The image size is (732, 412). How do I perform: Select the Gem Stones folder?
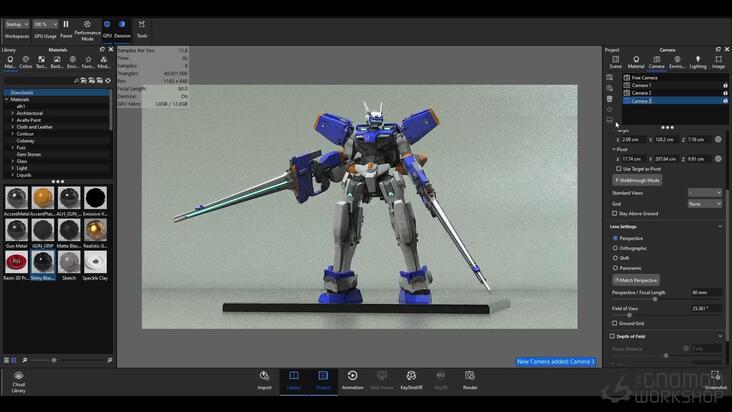pos(28,154)
